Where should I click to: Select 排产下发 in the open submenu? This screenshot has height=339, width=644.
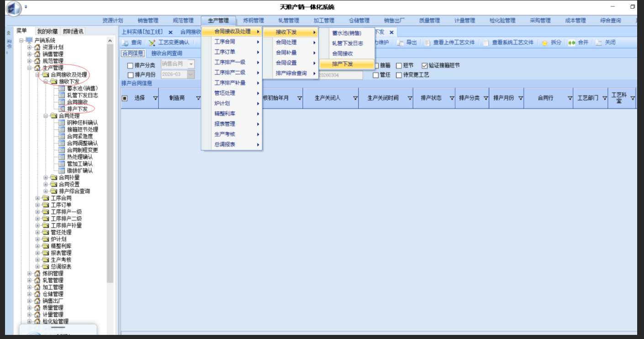click(343, 64)
